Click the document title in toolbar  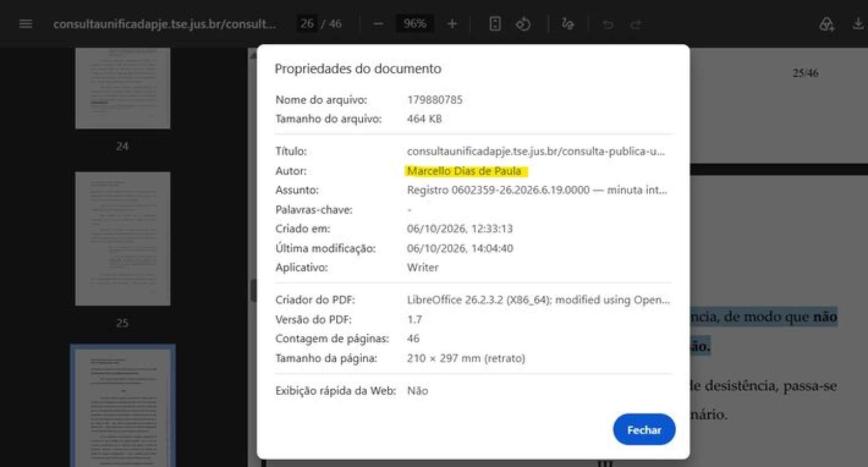click(x=164, y=24)
